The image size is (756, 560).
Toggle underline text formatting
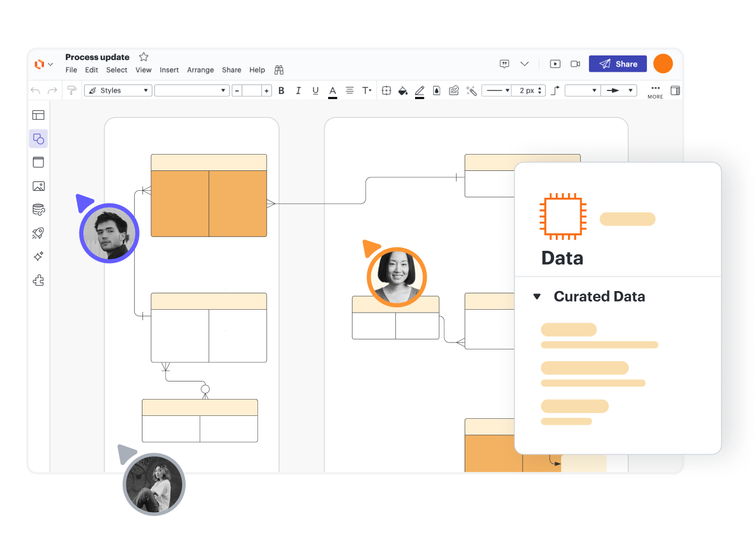[x=315, y=90]
